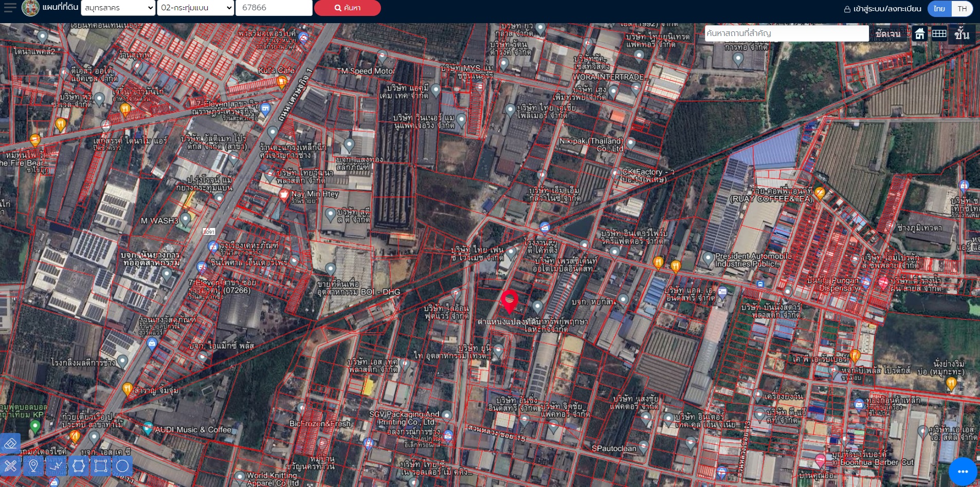
Task: Select the place marker drawing tool
Action: [x=33, y=466]
